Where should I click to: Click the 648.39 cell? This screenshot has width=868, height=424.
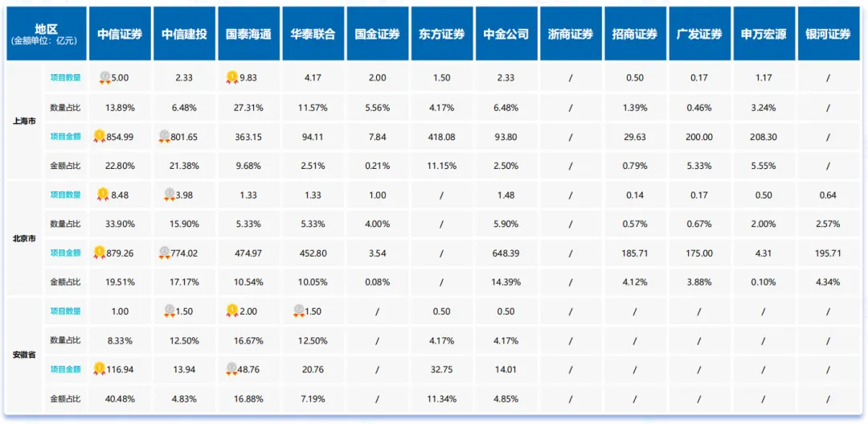click(x=506, y=253)
